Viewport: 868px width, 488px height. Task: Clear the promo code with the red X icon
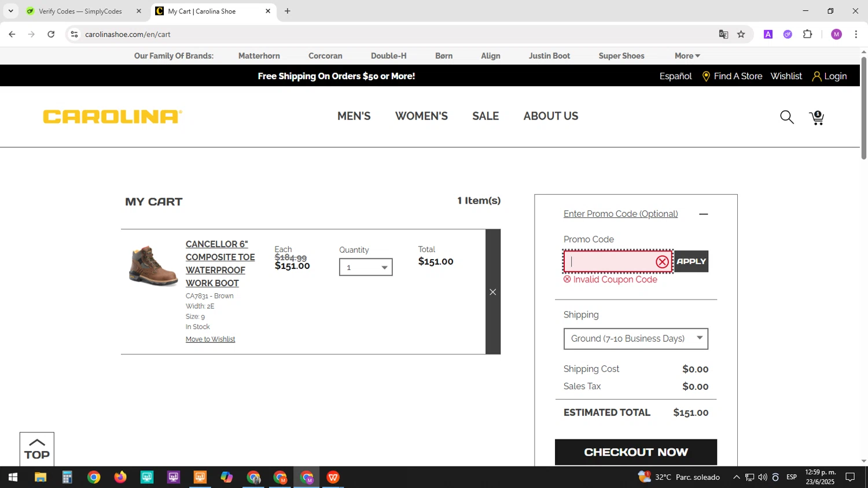(662, 262)
